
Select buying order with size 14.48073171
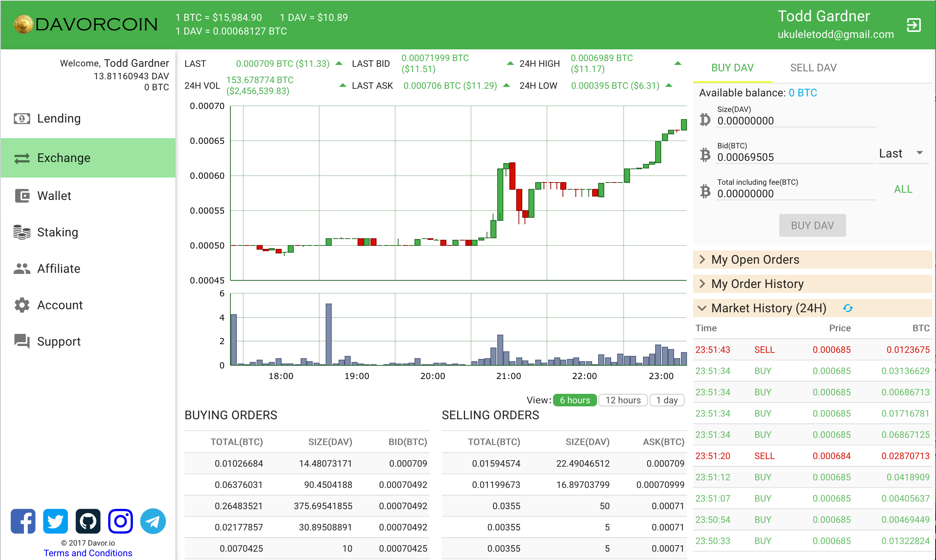[307, 463]
